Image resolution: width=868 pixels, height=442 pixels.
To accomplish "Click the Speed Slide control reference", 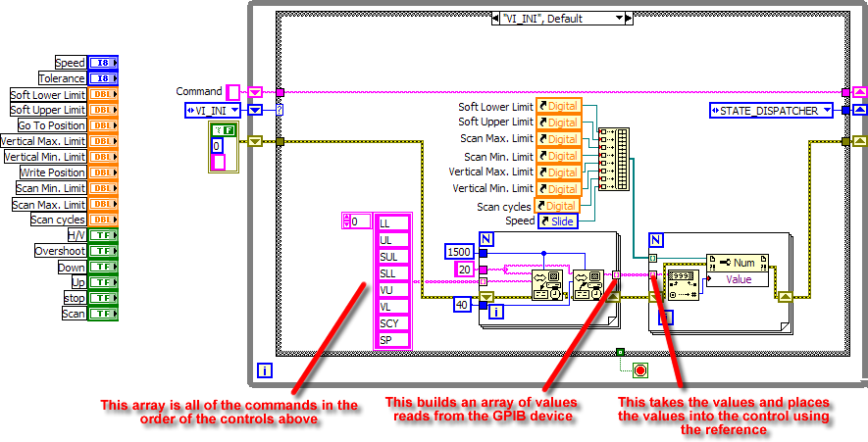I will (557, 221).
